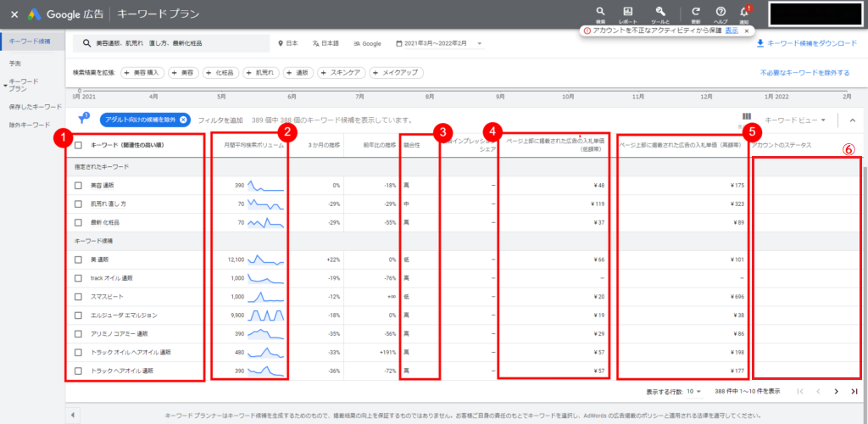Click the sparkline for エルジューダ エマルジョン

click(x=265, y=315)
